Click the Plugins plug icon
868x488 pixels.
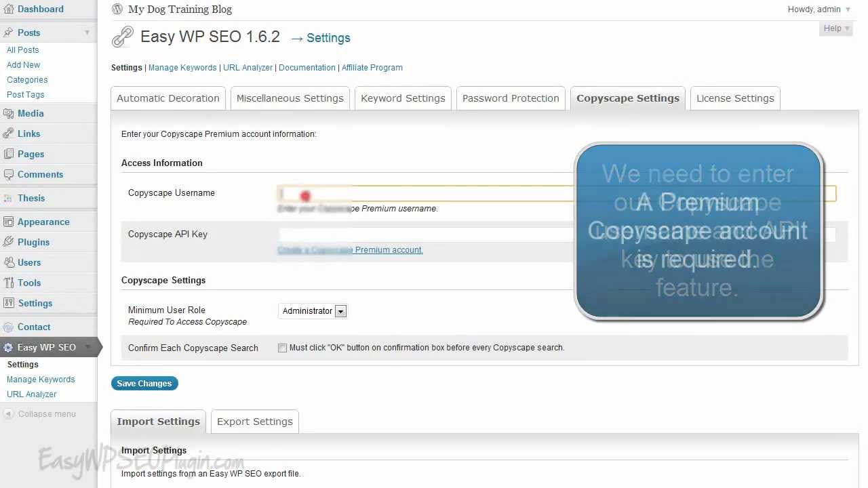coord(8,242)
